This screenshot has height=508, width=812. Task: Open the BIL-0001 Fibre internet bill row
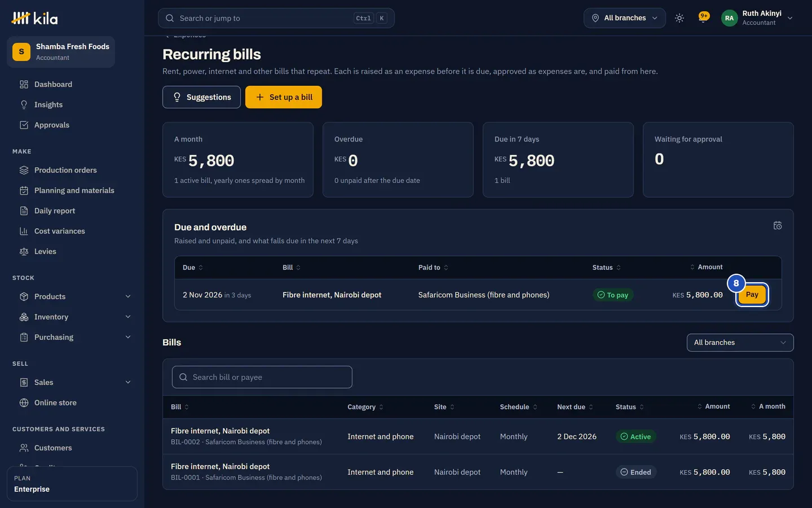point(478,472)
